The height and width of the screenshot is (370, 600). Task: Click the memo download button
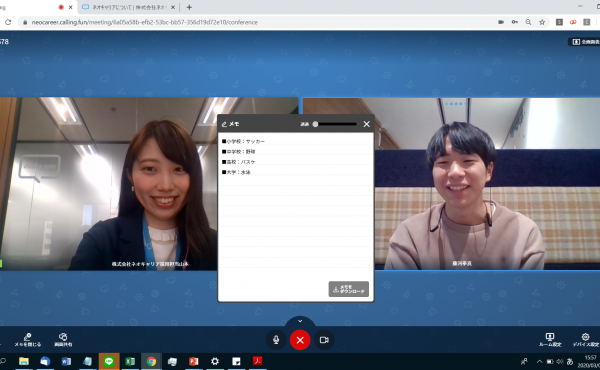click(349, 289)
